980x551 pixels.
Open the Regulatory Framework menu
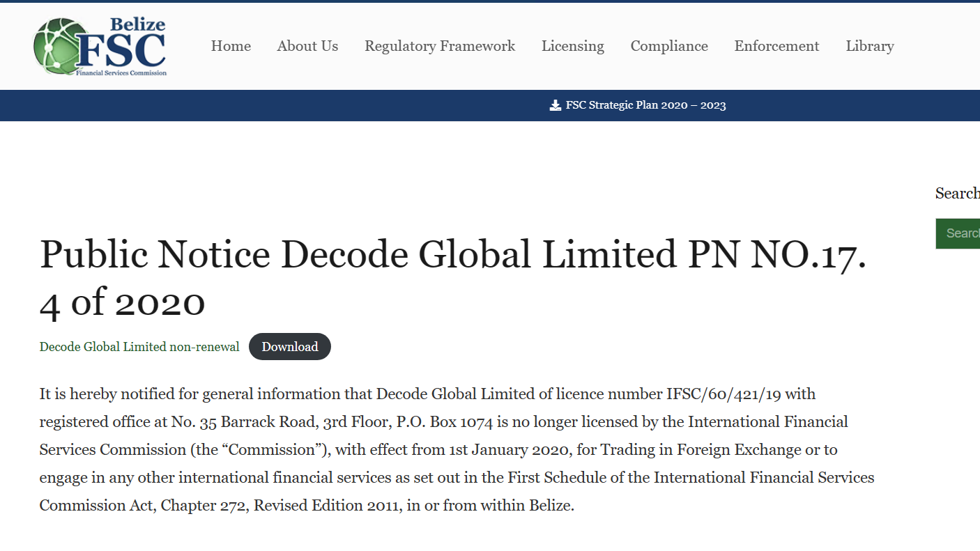click(440, 46)
